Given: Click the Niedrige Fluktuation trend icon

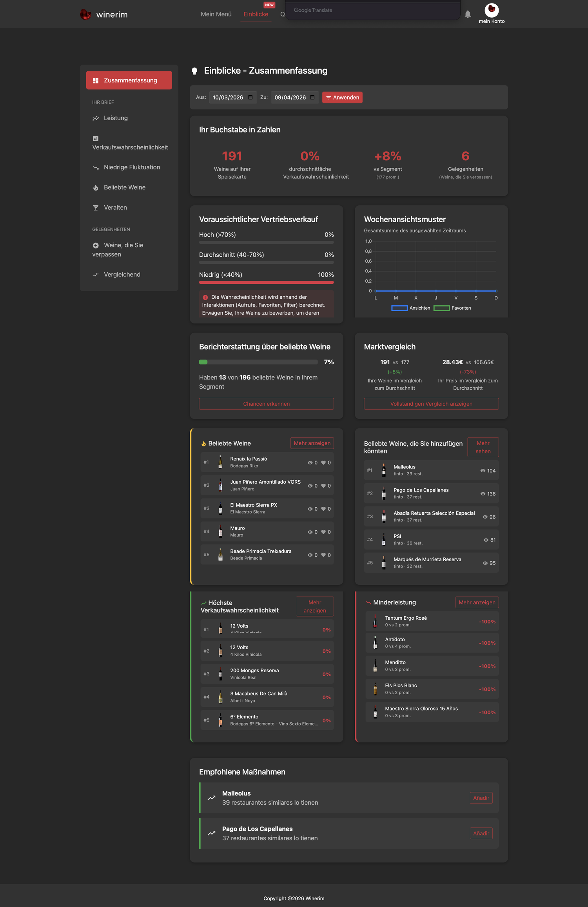Looking at the screenshot, I should click(x=96, y=167).
